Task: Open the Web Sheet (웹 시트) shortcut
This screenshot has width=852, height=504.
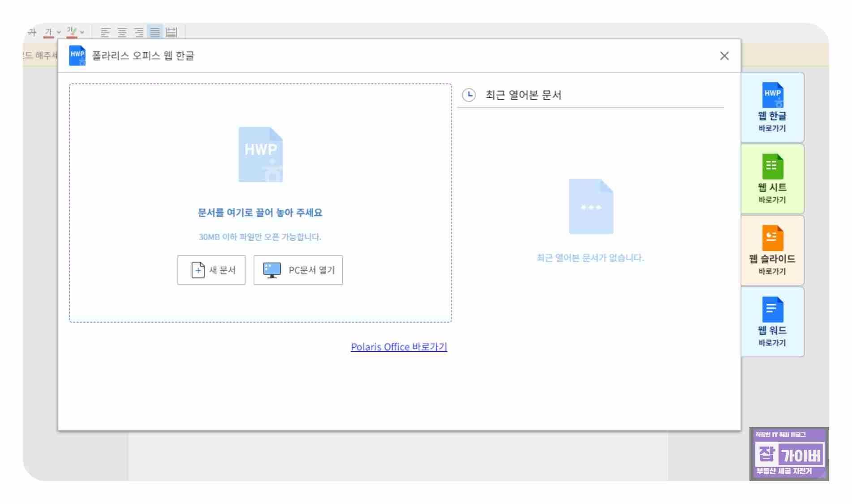Action: coord(772,179)
